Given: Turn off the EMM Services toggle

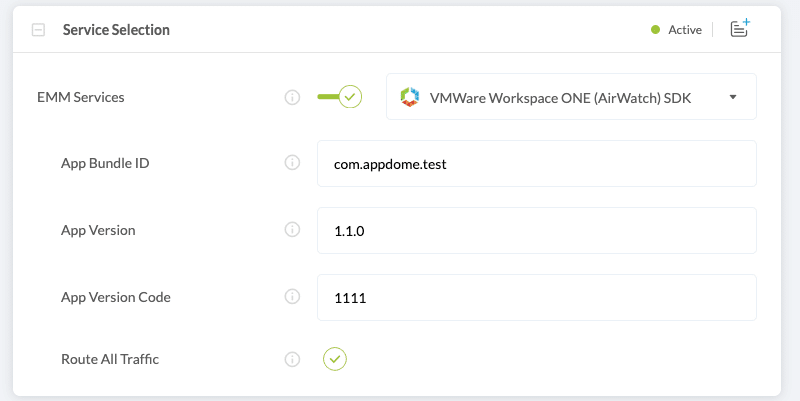Looking at the screenshot, I should coord(339,97).
